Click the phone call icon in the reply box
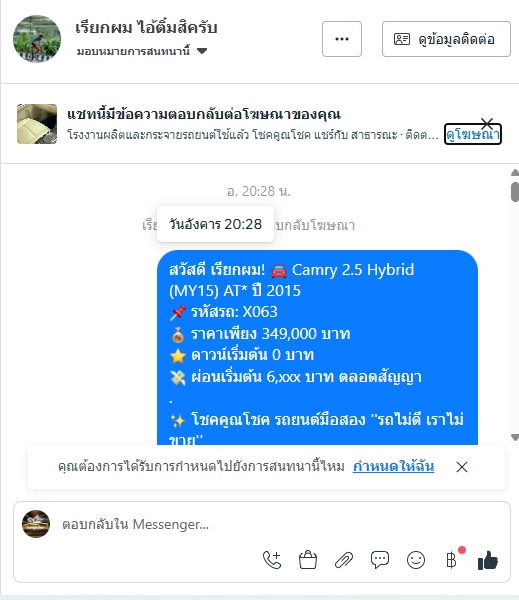Screen dimensions: 519x600 pos(272,560)
